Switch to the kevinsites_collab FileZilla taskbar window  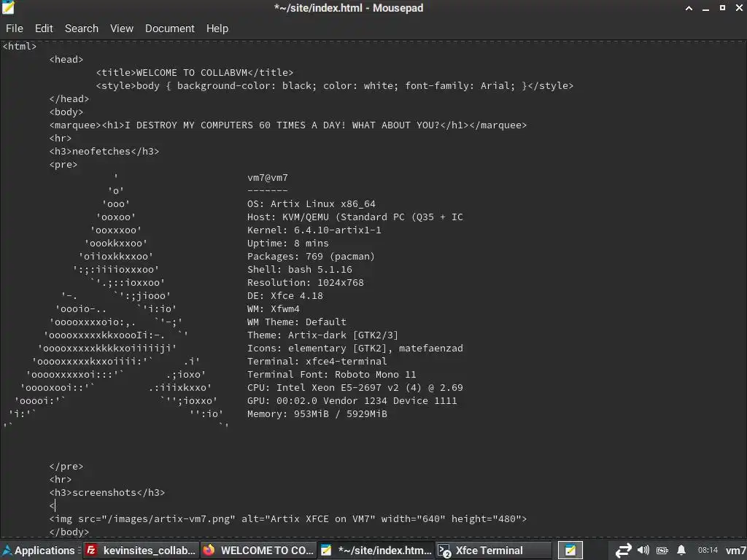click(141, 551)
